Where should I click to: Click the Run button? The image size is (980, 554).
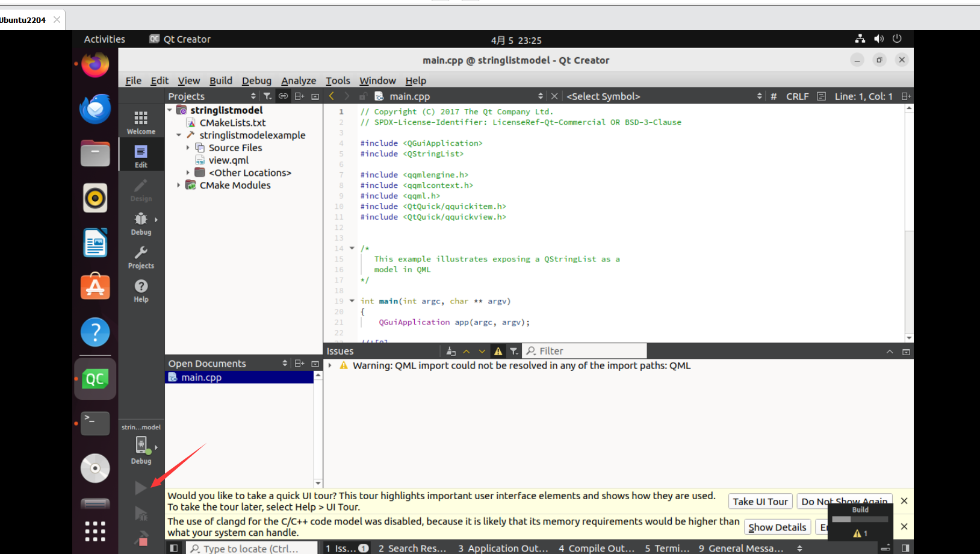coord(140,488)
